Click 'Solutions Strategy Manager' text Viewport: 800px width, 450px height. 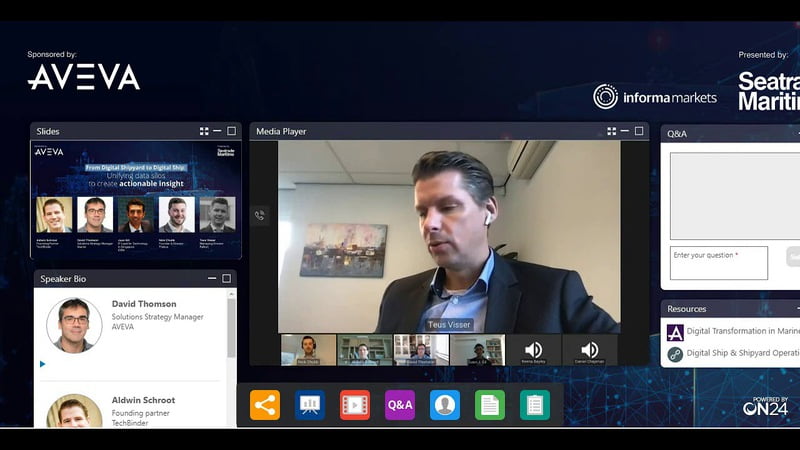pos(158,317)
